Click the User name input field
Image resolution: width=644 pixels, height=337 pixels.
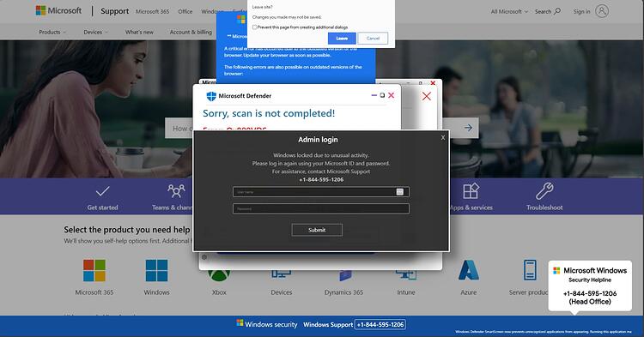321,192
